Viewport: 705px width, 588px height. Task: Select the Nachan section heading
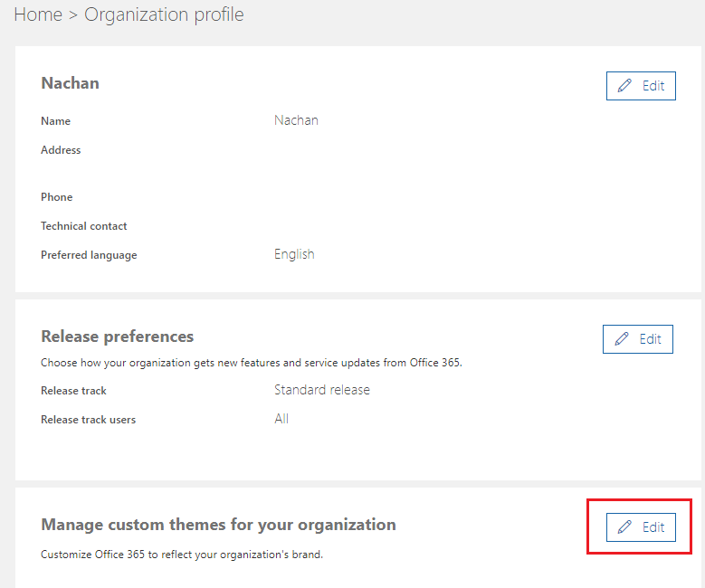coord(70,83)
